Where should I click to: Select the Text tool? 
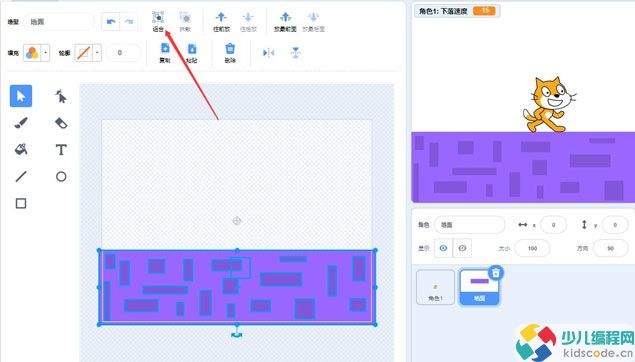[61, 149]
